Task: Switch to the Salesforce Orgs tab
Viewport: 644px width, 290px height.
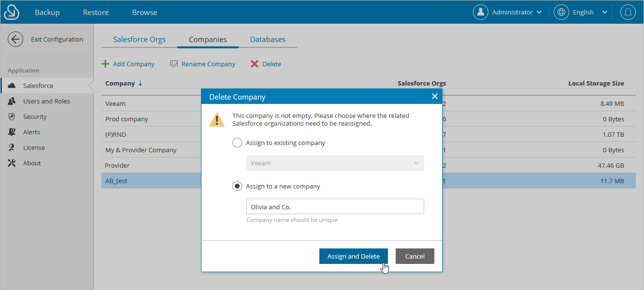Action: pyautogui.click(x=139, y=40)
